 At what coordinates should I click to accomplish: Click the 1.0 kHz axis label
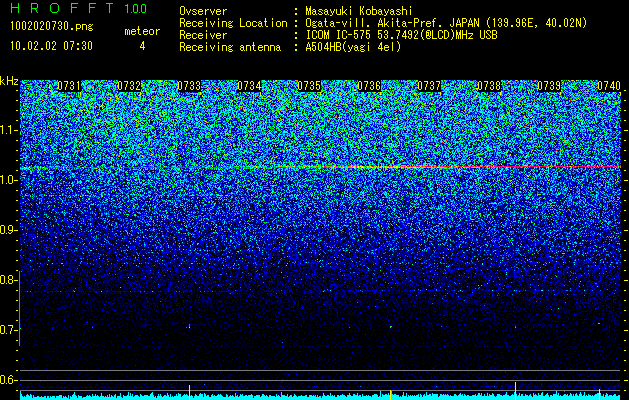[x=8, y=181]
